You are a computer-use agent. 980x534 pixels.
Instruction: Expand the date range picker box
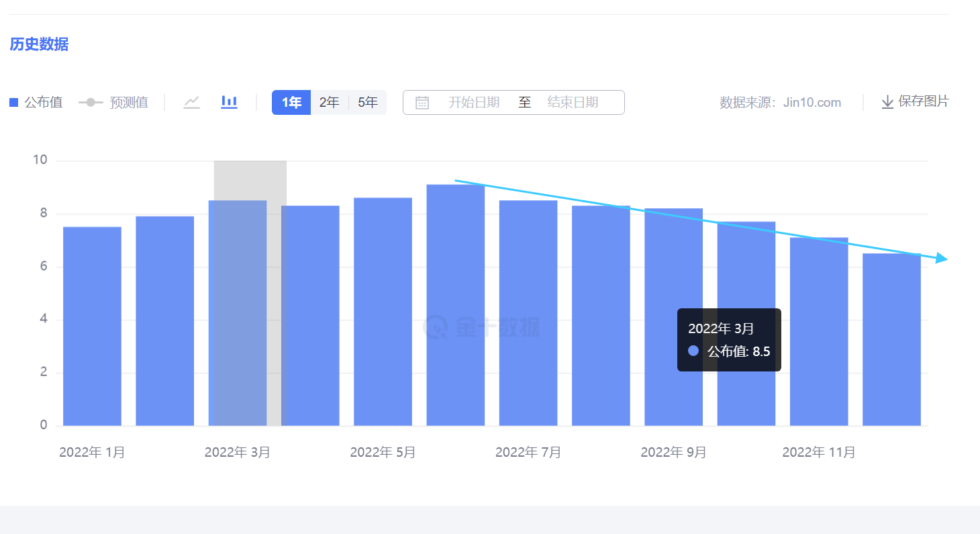pyautogui.click(x=513, y=102)
